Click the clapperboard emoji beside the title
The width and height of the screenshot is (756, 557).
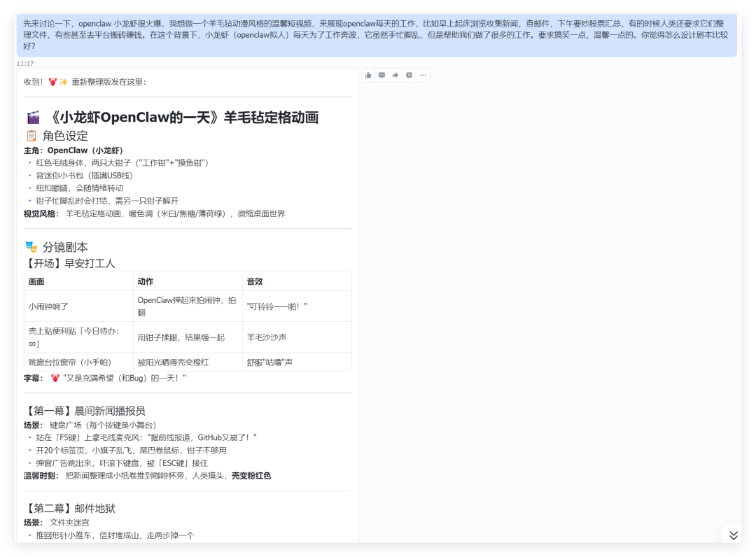[x=33, y=118]
